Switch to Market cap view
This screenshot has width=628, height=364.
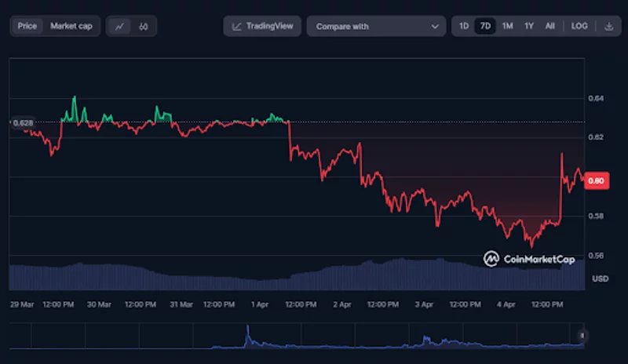71,26
